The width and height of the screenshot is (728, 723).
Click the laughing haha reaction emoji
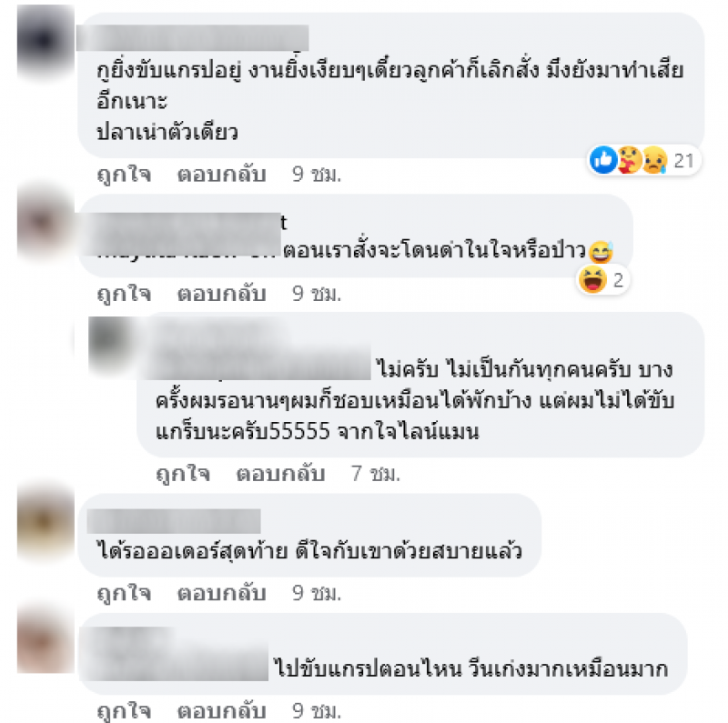coord(592,280)
